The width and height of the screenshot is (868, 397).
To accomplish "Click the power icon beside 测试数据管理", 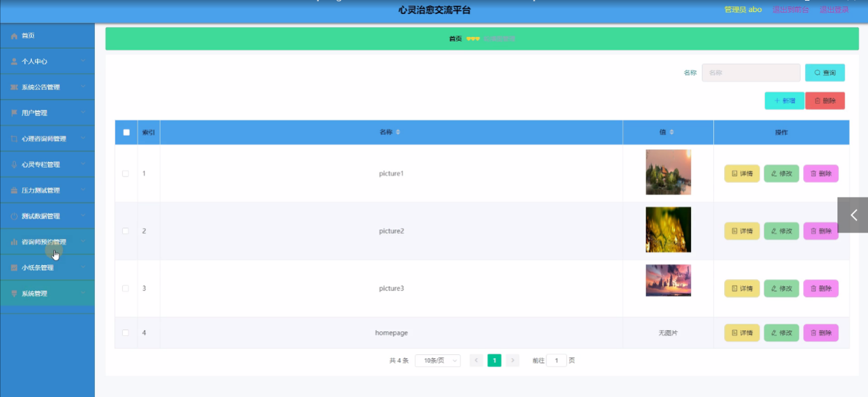I will 14,216.
